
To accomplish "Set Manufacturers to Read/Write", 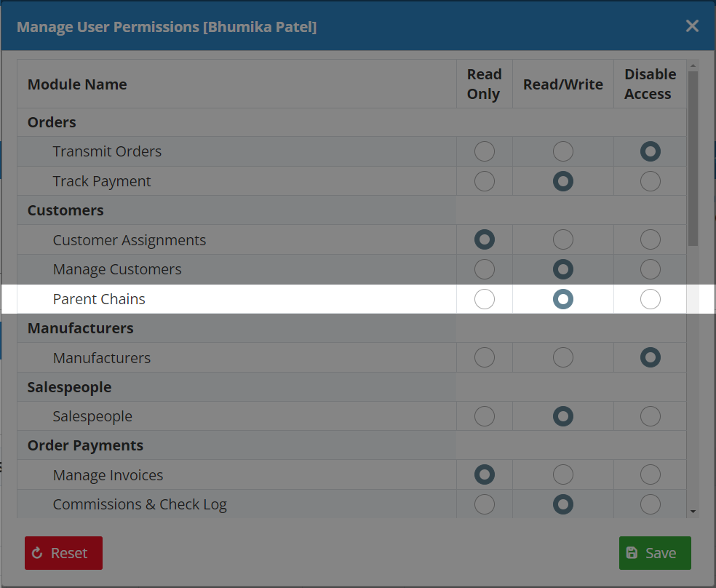I will coord(562,357).
